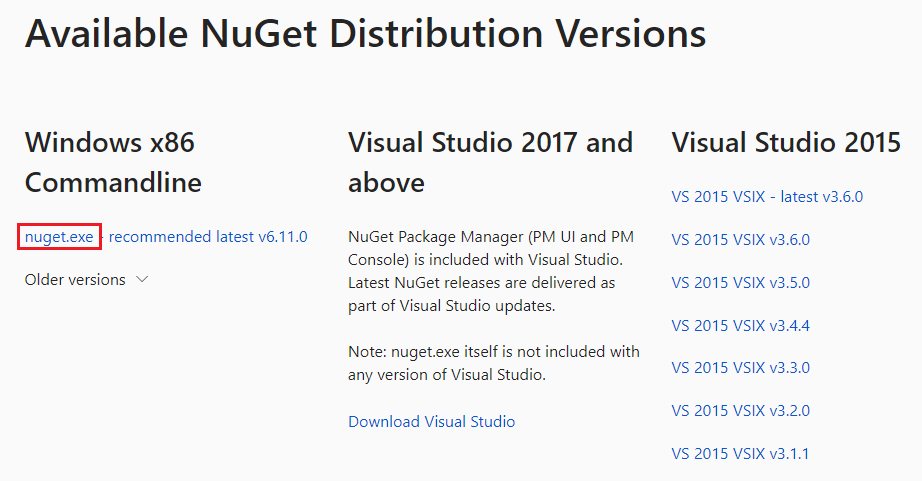Get the VS 2015 VSIX v3.2.0 download
Viewport: 922px width, 481px height.
click(740, 410)
